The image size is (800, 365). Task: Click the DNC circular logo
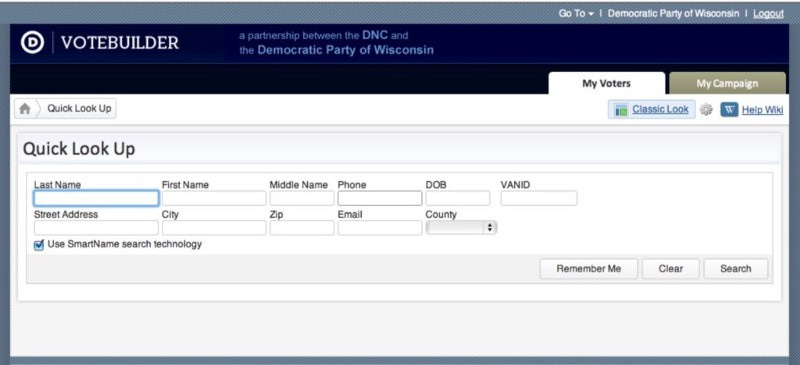[x=32, y=42]
